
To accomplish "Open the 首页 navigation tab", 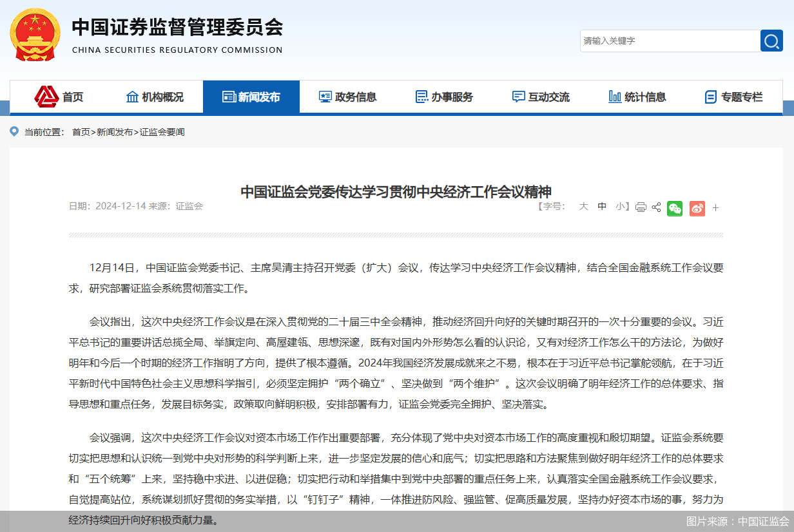I will (58, 97).
